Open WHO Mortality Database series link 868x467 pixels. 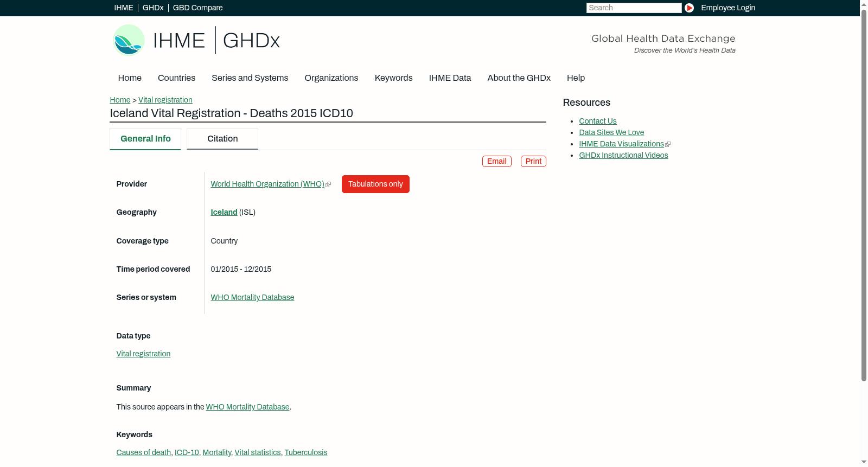coord(253,297)
